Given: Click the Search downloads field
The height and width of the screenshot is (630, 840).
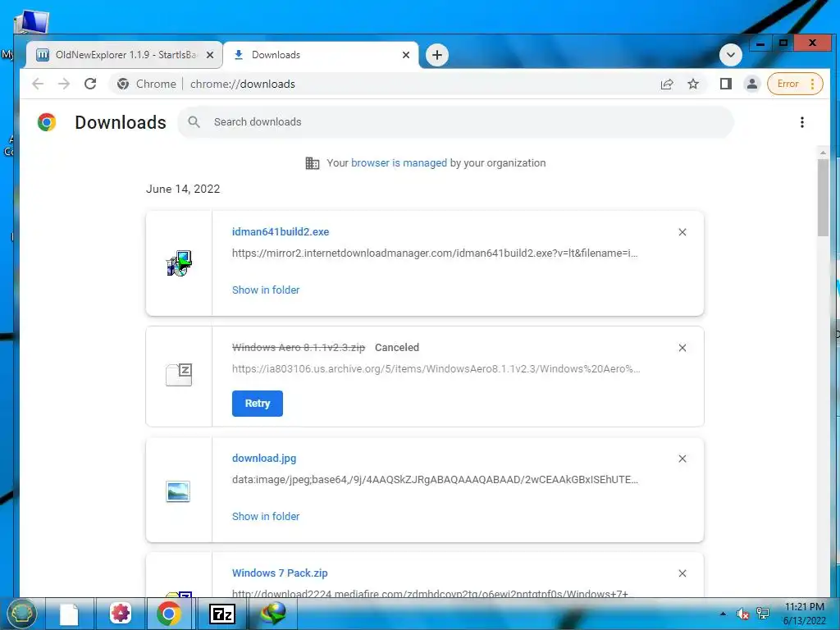Looking at the screenshot, I should [x=455, y=122].
